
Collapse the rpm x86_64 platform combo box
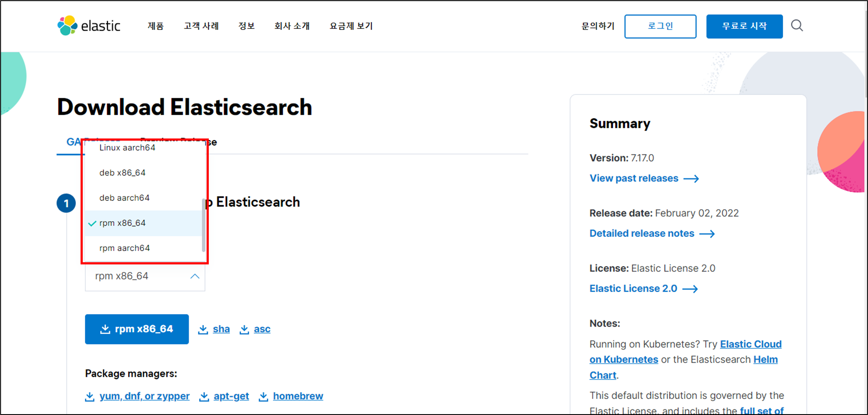pyautogui.click(x=145, y=276)
